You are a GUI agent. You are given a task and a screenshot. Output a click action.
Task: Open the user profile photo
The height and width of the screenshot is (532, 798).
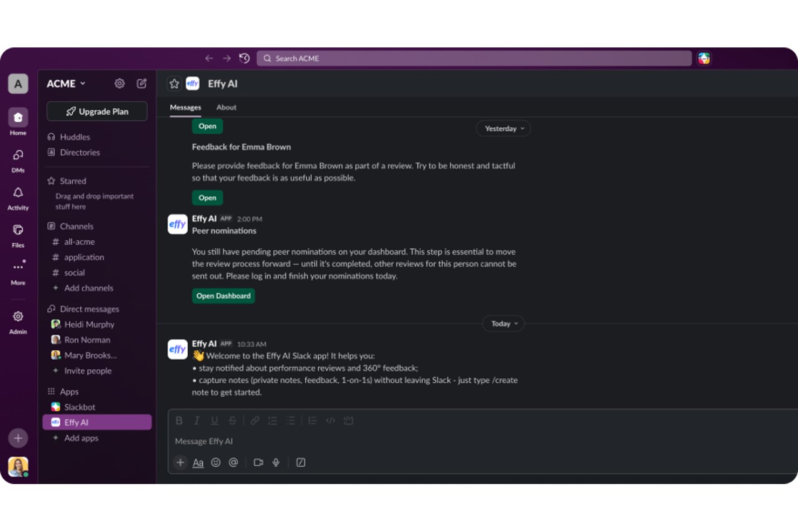pyautogui.click(x=18, y=467)
